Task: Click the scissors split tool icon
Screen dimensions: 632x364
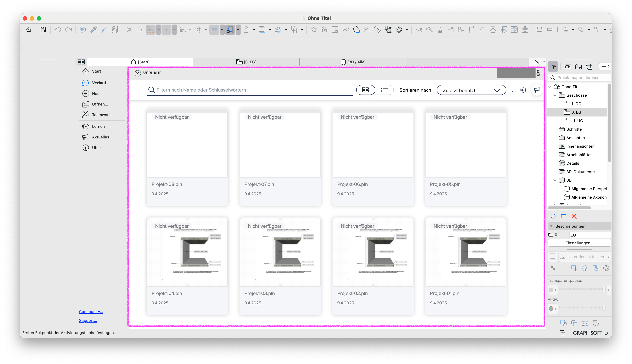Action: point(418,30)
